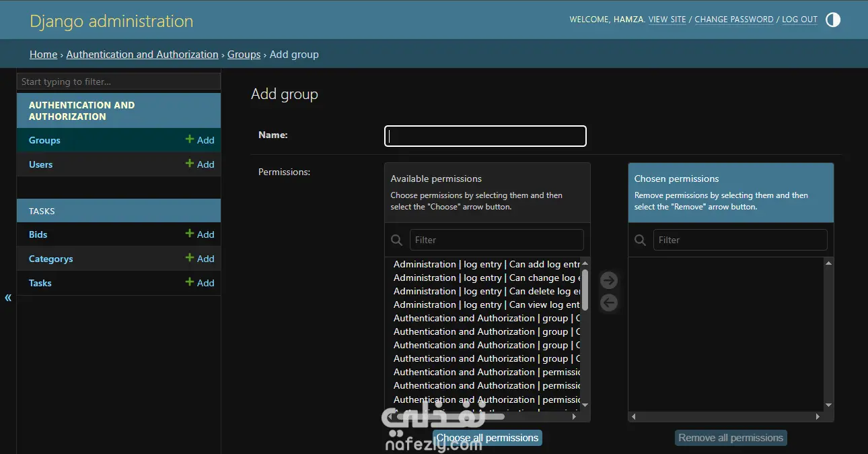The height and width of the screenshot is (454, 868).
Task: Click the Log Out link
Action: 799,20
